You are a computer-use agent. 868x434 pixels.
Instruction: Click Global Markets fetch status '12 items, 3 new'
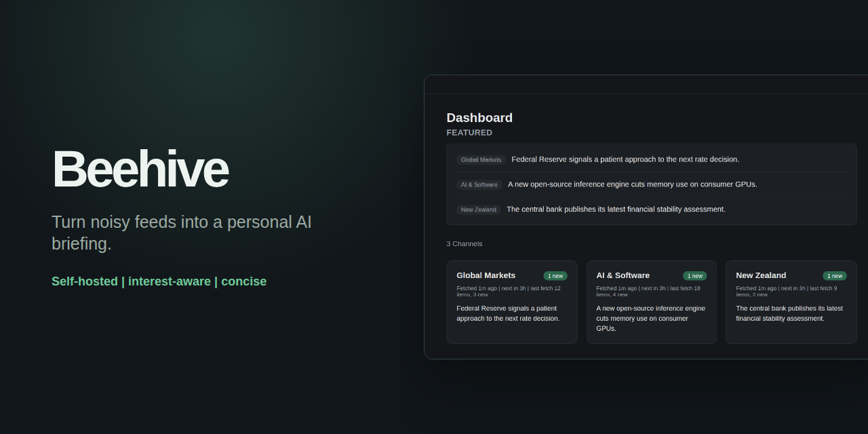(509, 291)
